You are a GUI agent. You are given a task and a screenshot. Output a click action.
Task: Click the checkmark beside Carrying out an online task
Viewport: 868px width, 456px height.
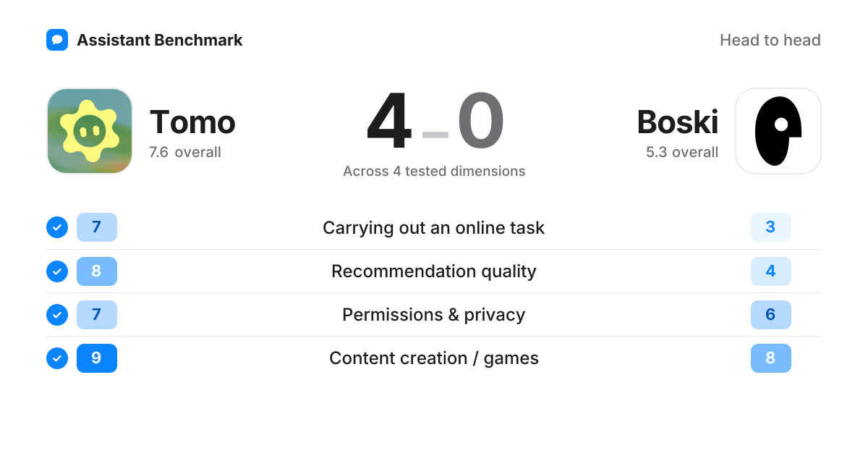click(57, 227)
